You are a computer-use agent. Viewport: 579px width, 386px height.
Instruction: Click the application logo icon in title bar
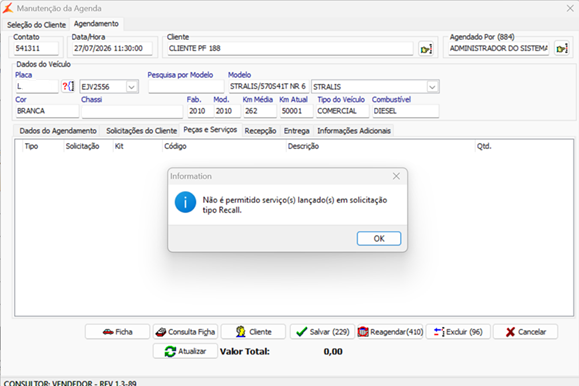tap(8, 8)
